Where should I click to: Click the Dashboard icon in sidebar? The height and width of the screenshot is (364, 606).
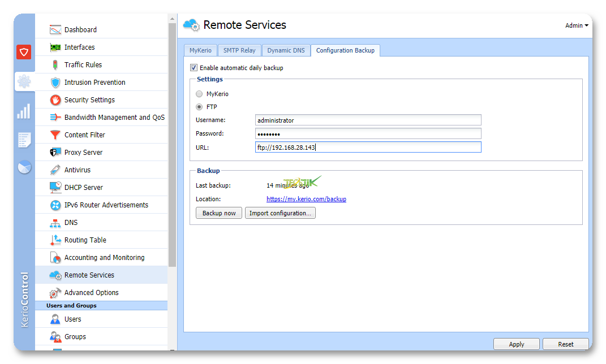[x=55, y=30]
